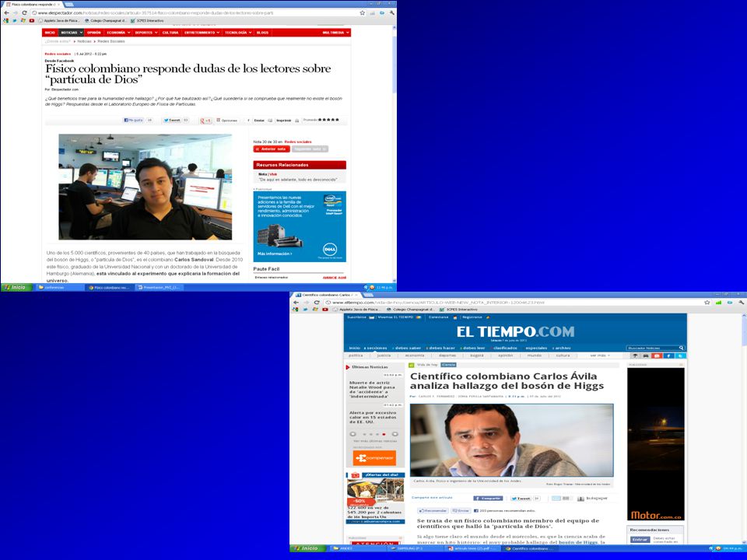Click five-star rating on El Espectador article
This screenshot has width=747, height=560.
coord(328,120)
